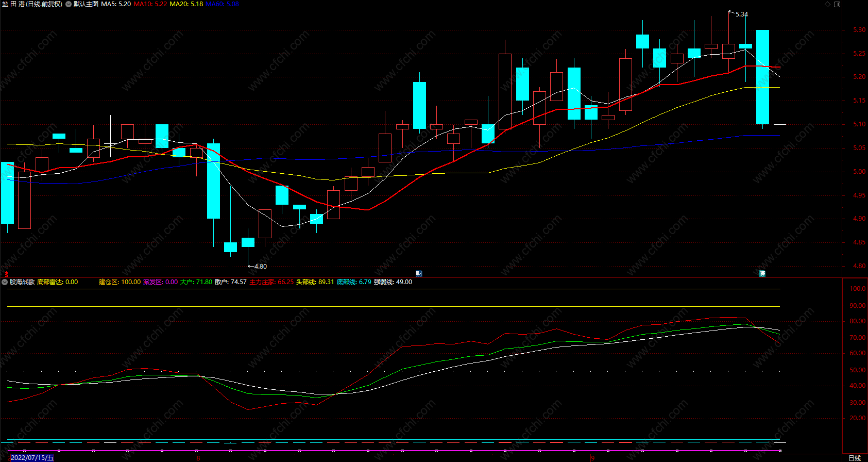Click the 股海战歌 indicator name
The width and height of the screenshot is (868, 462).
22,282
